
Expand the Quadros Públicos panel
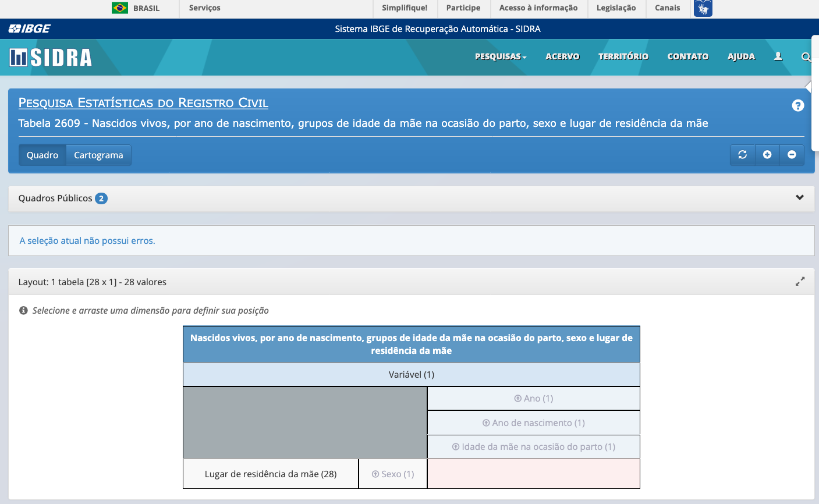pyautogui.click(x=799, y=198)
